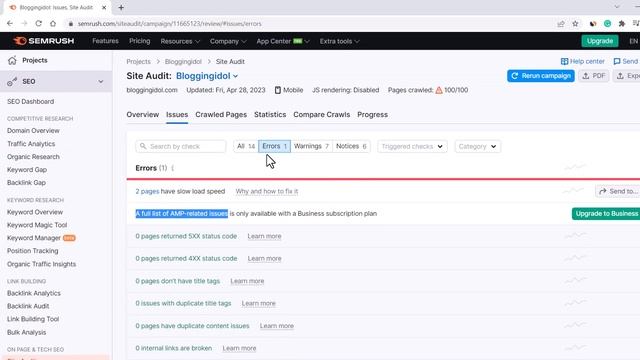640x360 pixels.
Task: Open trend sparkline for slow load speed row
Action: click(x=573, y=191)
